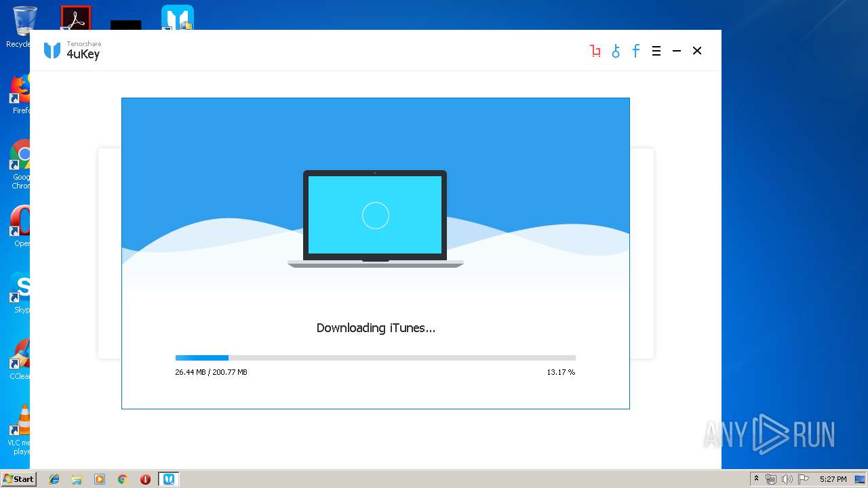Select the 4uKey taskbar button
Viewport: 868px width, 488px height.
tap(169, 479)
